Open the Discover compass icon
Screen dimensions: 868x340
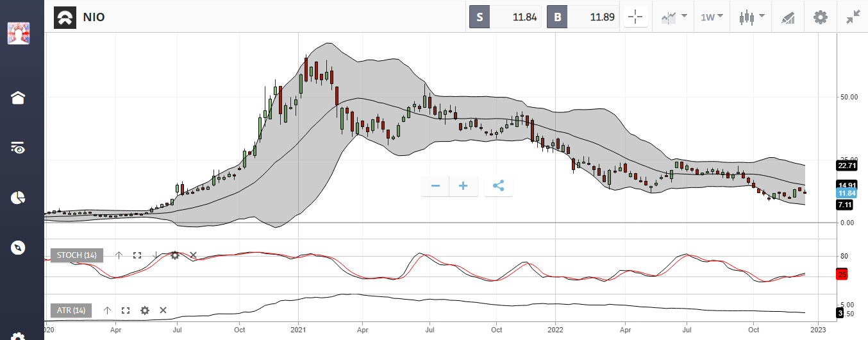point(18,248)
